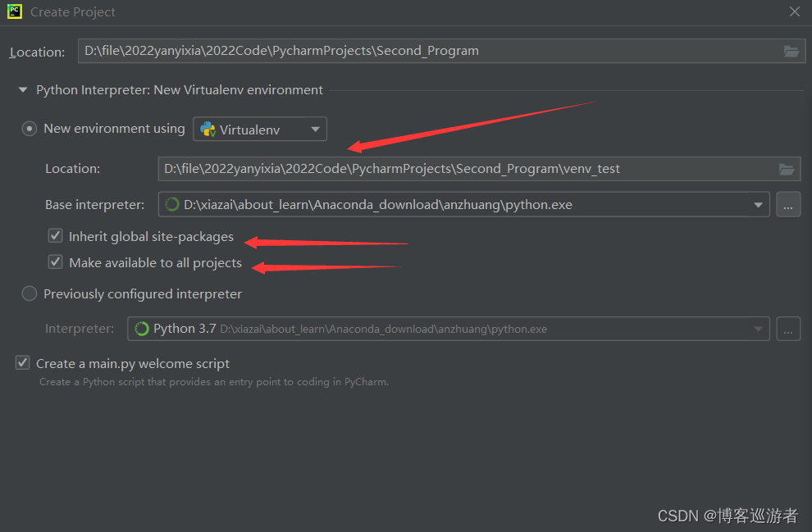Uncheck Make available to all projects
Screen dimensions: 812x532
pos(56,261)
